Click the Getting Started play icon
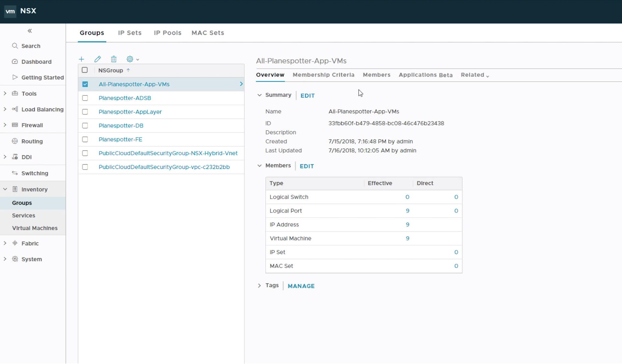This screenshot has height=364, width=622. tap(15, 77)
